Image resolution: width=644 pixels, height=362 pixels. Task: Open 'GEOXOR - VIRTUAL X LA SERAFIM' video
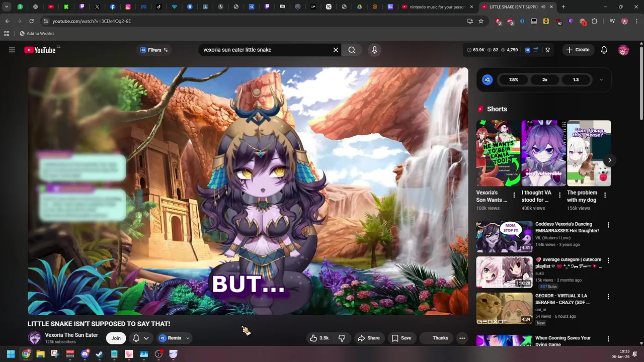[x=562, y=299]
